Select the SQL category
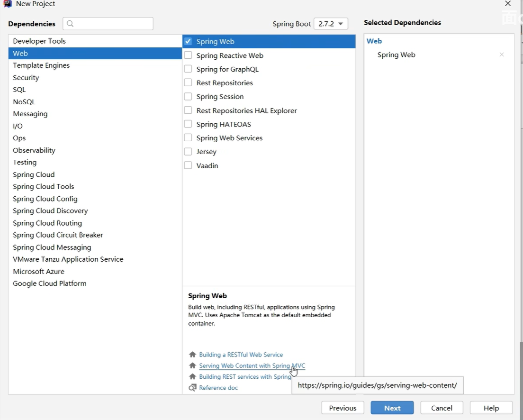523x420 pixels. click(95, 90)
